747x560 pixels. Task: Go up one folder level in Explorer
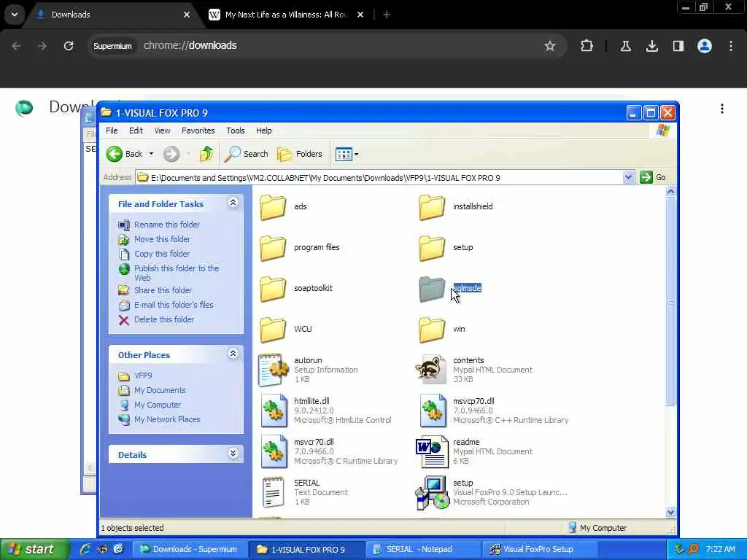206,154
